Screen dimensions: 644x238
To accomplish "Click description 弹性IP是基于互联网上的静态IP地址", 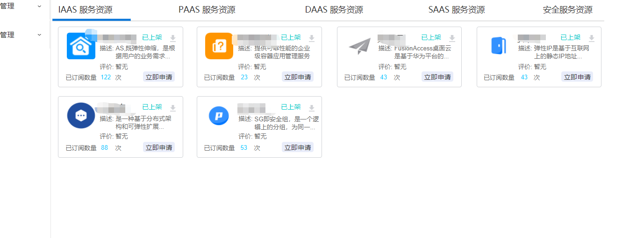I will 561,52.
